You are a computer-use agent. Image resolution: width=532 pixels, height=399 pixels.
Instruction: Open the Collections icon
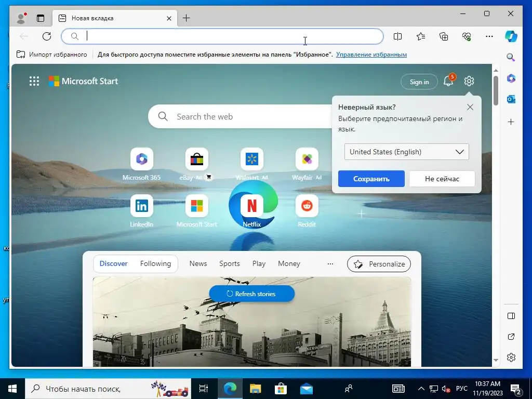(x=444, y=36)
